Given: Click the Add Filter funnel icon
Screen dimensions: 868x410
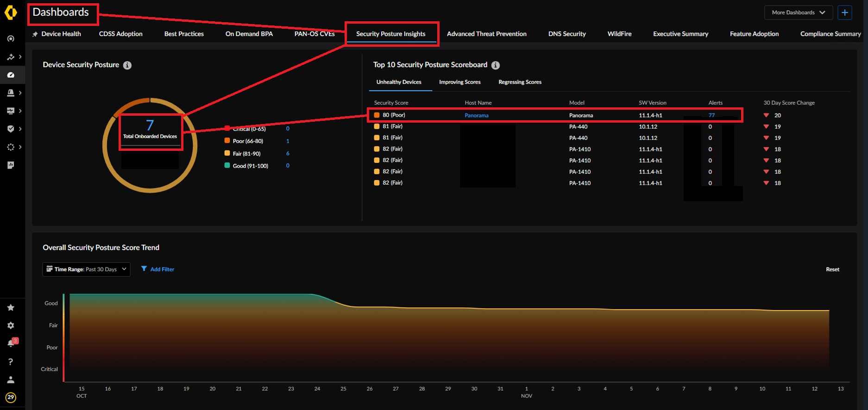Looking at the screenshot, I should coord(144,269).
